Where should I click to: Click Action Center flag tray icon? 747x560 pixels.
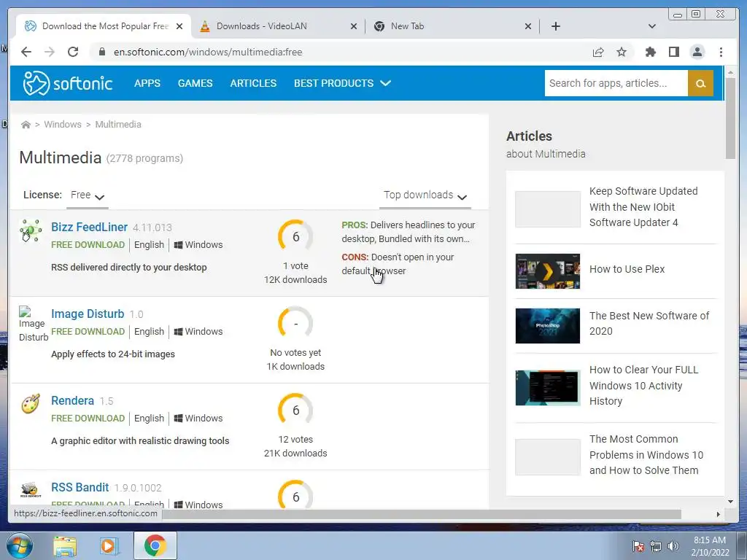click(x=638, y=546)
